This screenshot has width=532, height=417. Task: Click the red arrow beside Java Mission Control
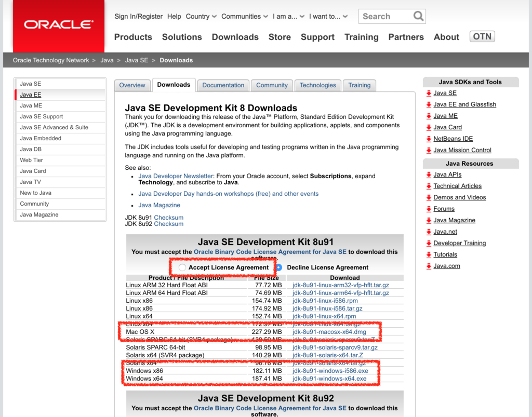[429, 150]
